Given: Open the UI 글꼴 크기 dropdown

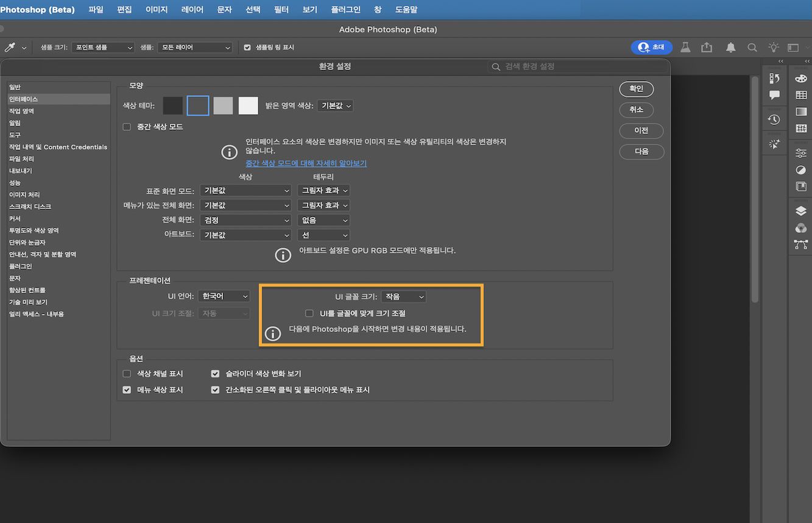Looking at the screenshot, I should pyautogui.click(x=403, y=296).
